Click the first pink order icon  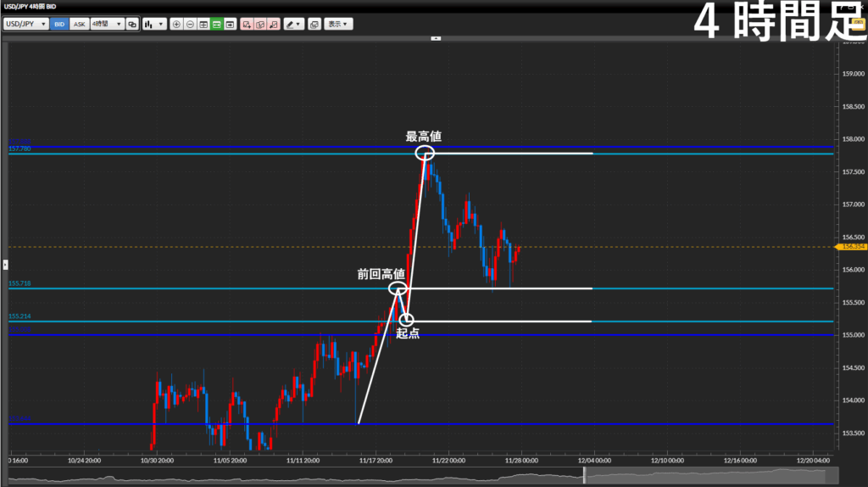click(x=247, y=24)
